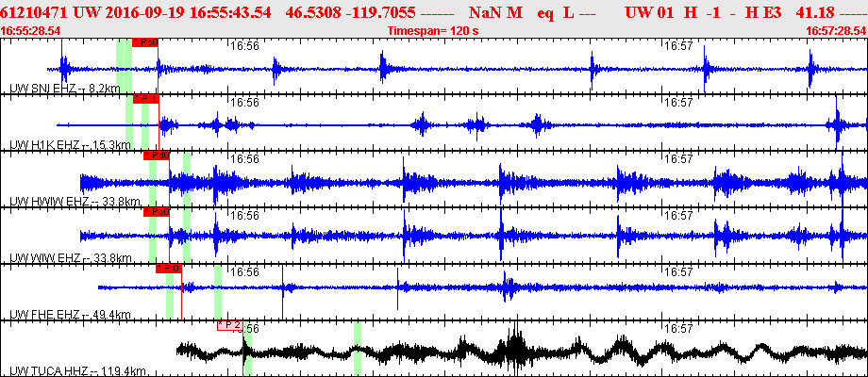Click 16:57 time label on SNI trace

tap(678, 46)
